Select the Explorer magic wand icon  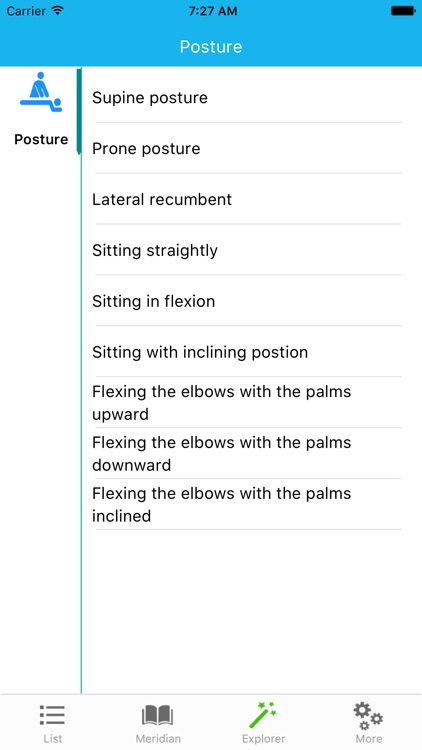click(x=263, y=715)
